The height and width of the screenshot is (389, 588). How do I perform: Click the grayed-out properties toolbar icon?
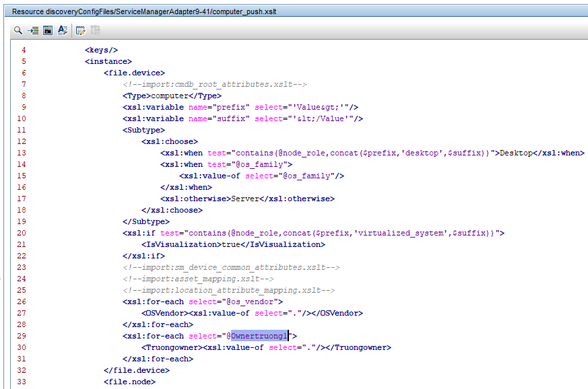tap(95, 30)
